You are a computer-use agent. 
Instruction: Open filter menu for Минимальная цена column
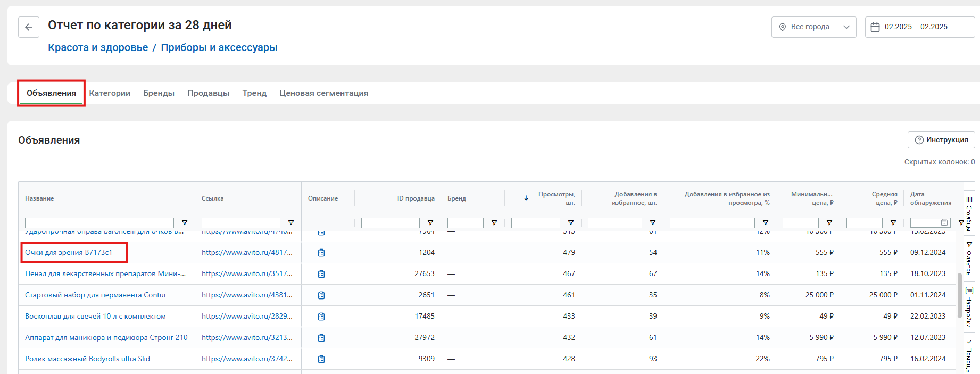pyautogui.click(x=829, y=223)
